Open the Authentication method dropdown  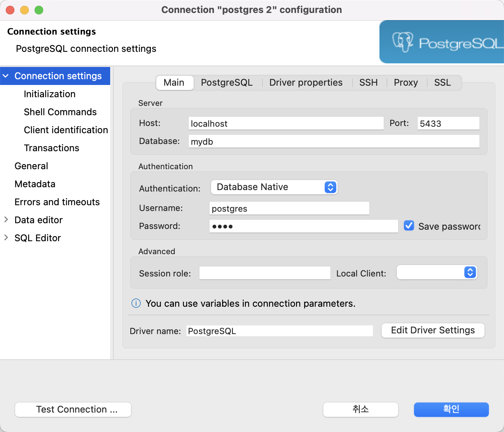point(274,187)
